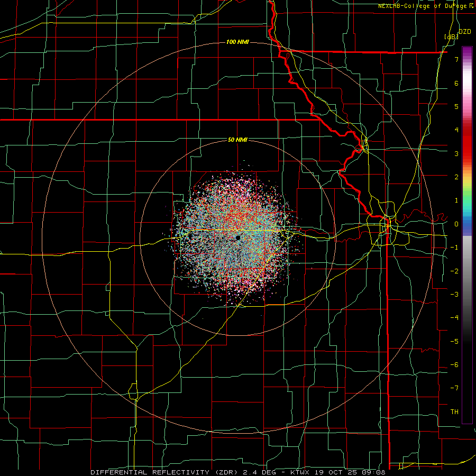Select the 1 dB scale label
The height and width of the screenshot is (476, 476).
pyautogui.click(x=456, y=200)
